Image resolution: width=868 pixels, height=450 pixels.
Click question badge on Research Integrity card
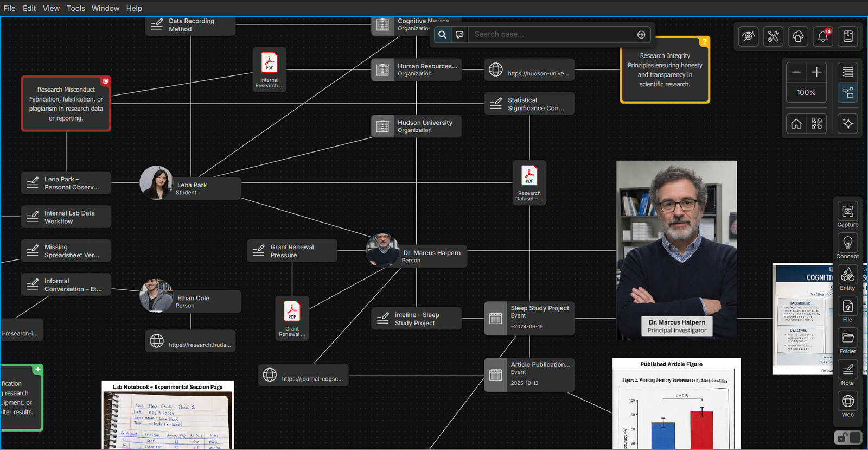(704, 42)
